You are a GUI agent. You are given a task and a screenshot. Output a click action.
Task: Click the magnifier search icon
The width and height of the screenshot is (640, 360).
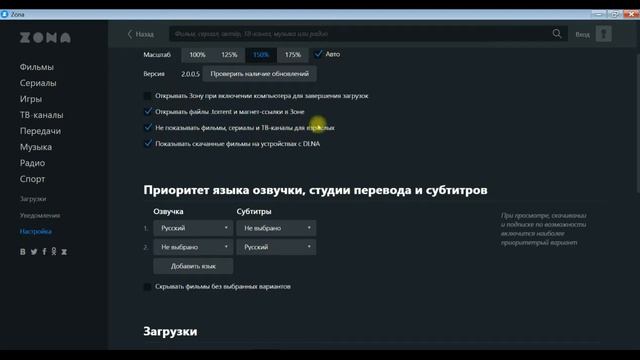557,34
